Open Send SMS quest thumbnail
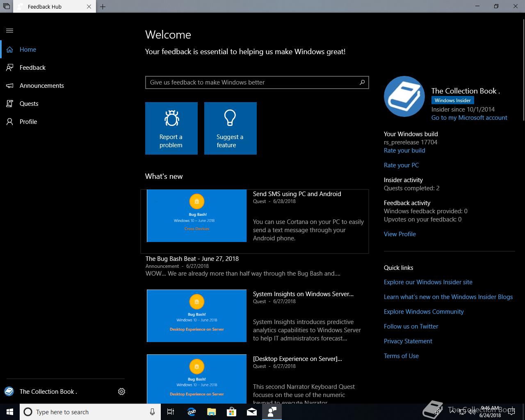525x420 pixels. (197, 216)
